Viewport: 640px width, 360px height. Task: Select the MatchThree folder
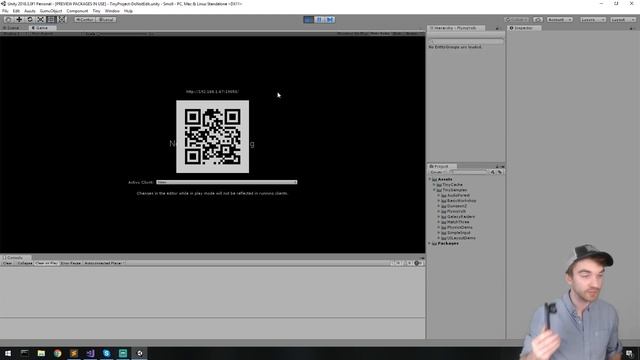point(455,222)
